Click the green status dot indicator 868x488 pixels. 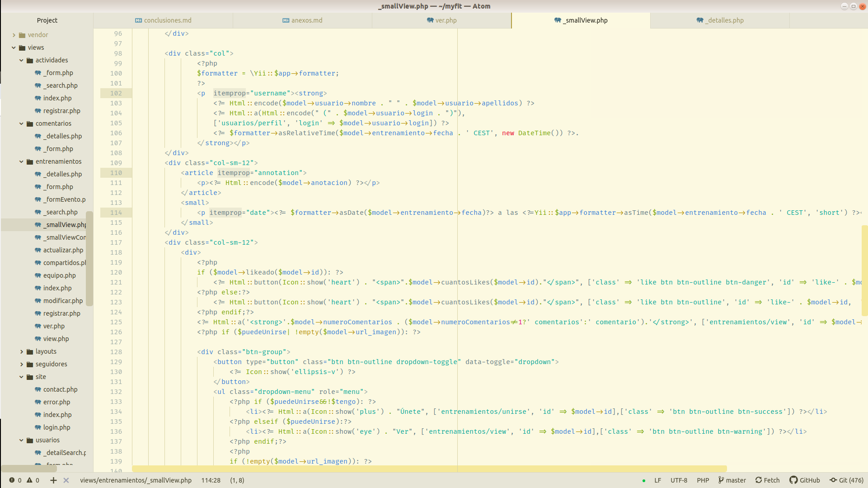[x=643, y=481]
